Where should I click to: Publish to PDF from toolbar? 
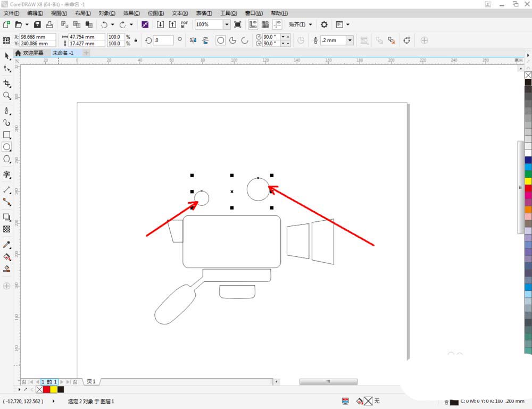click(x=184, y=24)
